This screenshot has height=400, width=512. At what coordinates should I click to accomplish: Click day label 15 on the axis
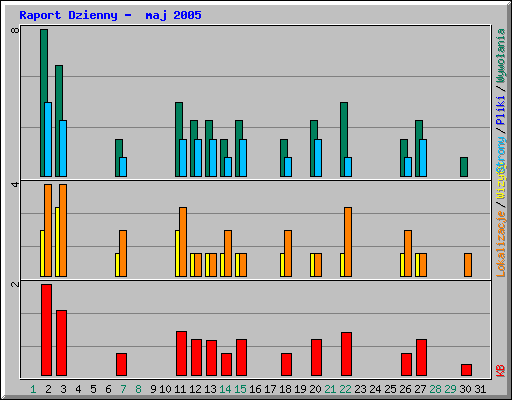pos(240,389)
